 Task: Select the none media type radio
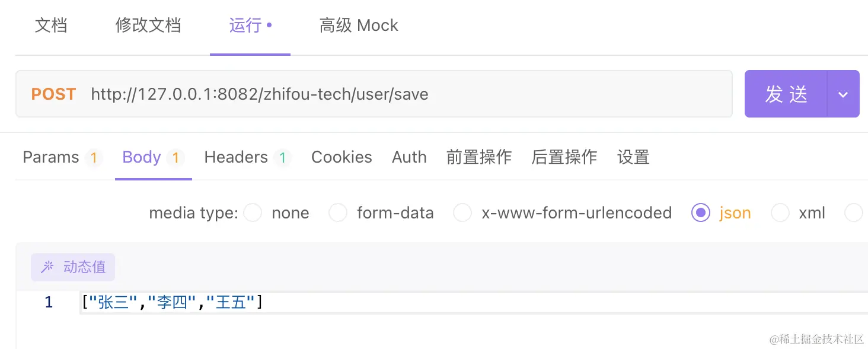tap(253, 213)
